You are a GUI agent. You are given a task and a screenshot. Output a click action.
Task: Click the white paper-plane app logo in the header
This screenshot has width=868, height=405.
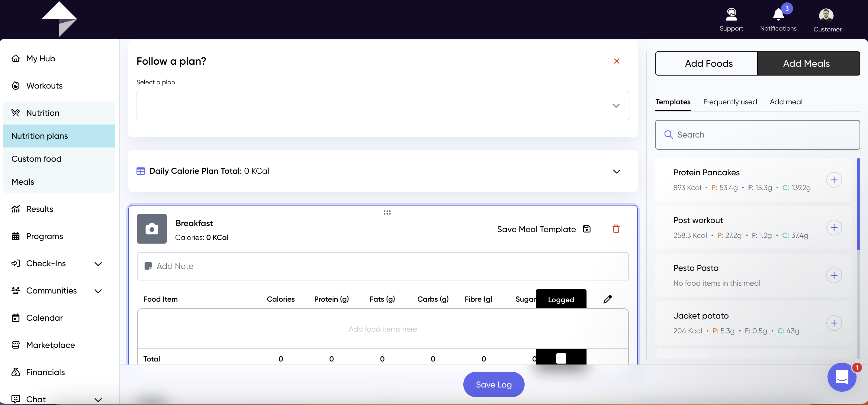tap(59, 19)
